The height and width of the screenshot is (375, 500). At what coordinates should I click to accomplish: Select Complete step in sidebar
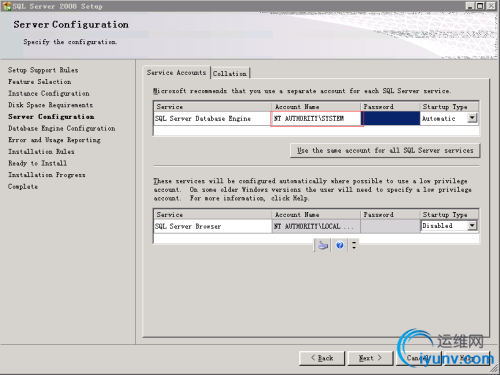pyautogui.click(x=23, y=187)
